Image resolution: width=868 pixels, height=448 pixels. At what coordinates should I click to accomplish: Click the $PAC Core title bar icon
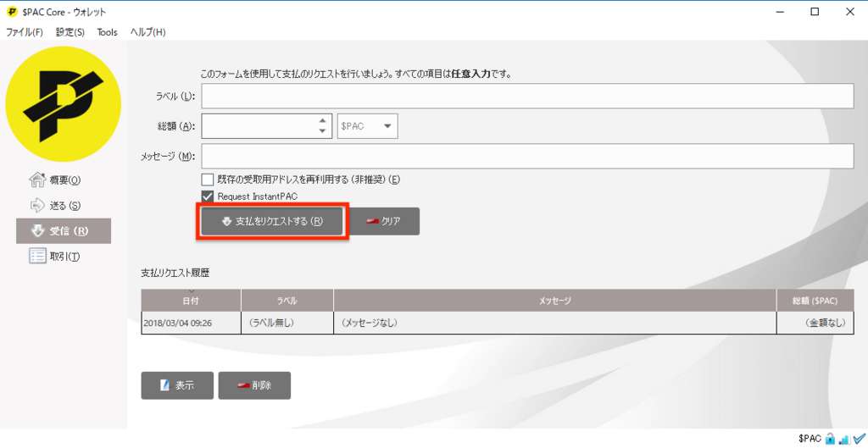pyautogui.click(x=12, y=12)
